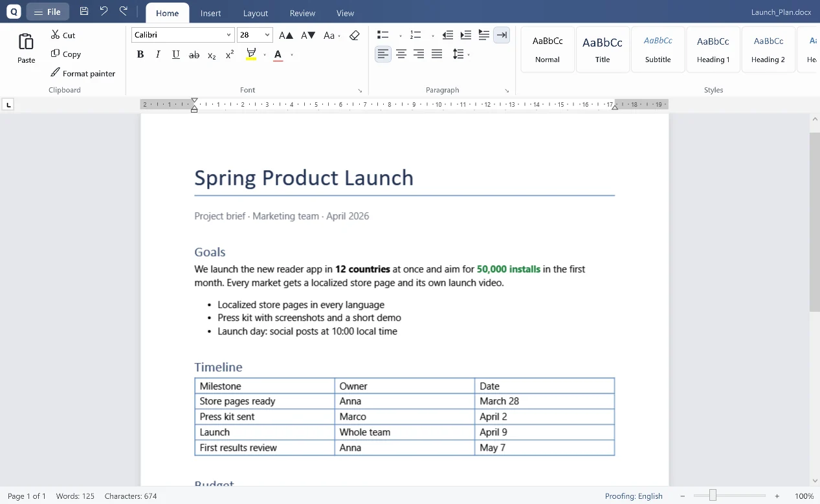Image resolution: width=820 pixels, height=504 pixels.
Task: Click the zoom out minus icon
Action: [x=682, y=496]
